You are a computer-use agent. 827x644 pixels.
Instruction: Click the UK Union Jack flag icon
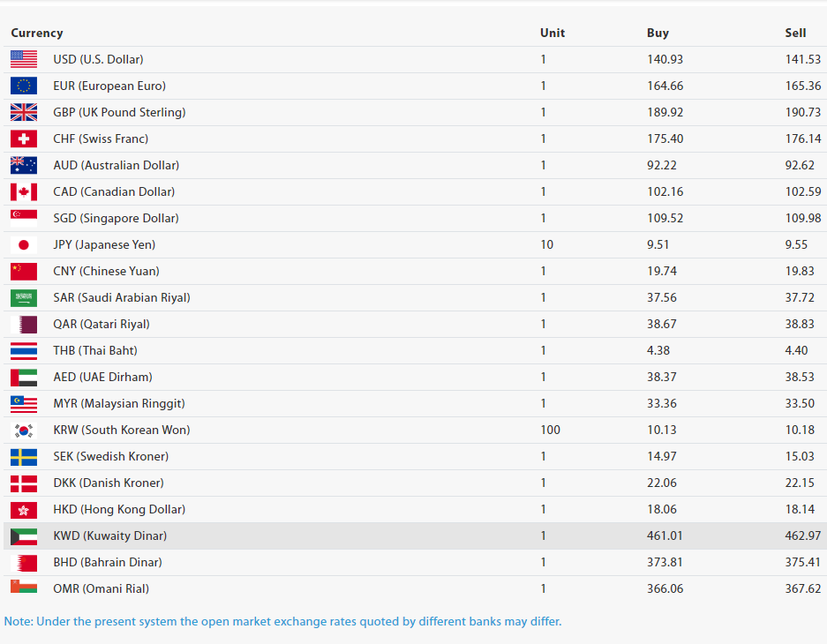tap(24, 112)
